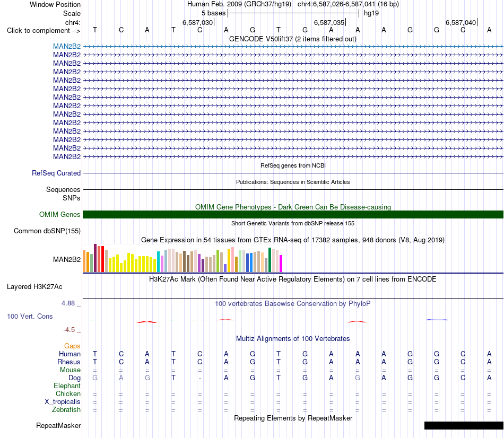The image size is (504, 438).
Task: Click the dark green GTEx expression bar
Action: (x=270, y=260)
